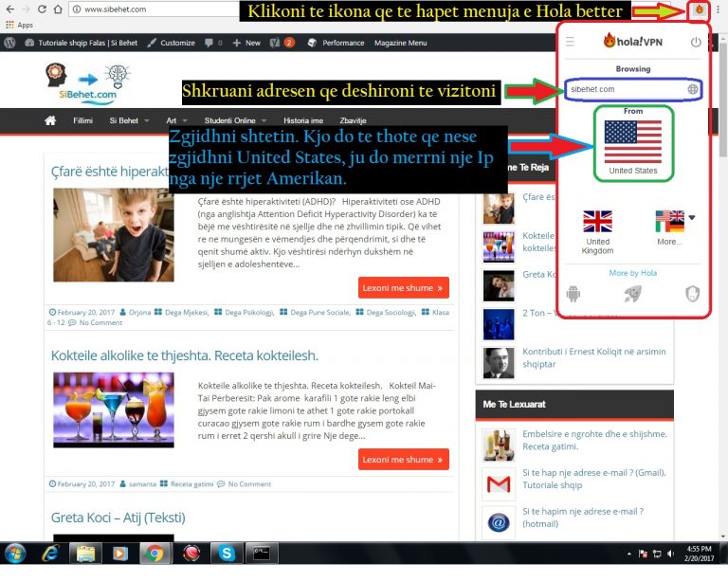Open the Historia ime menu item
Screen dimensions: 728x582
point(302,120)
